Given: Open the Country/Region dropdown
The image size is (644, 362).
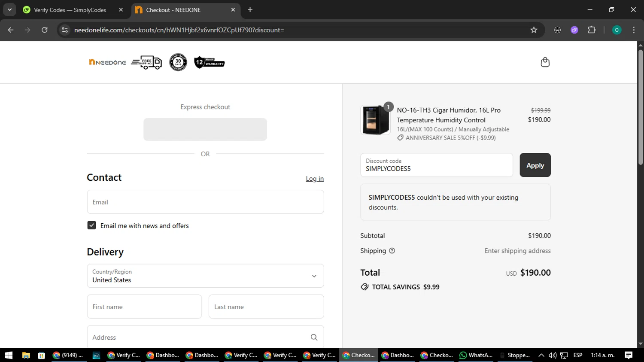Looking at the screenshot, I should [x=205, y=276].
